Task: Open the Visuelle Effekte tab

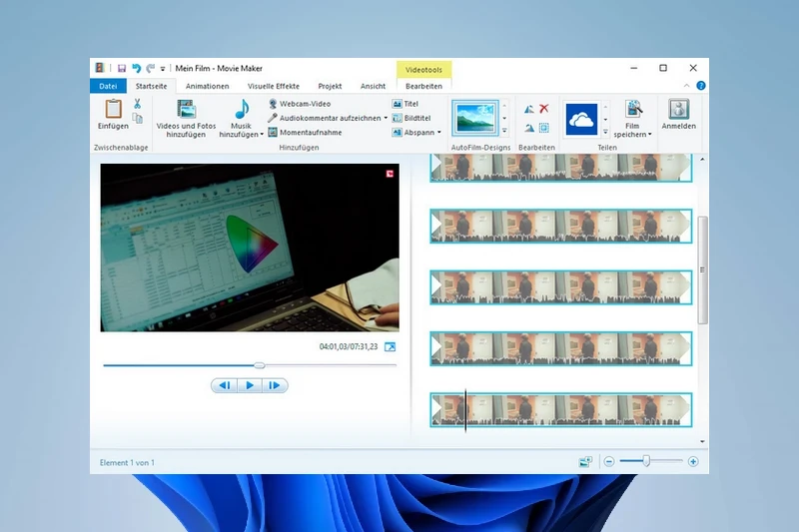Action: point(273,87)
